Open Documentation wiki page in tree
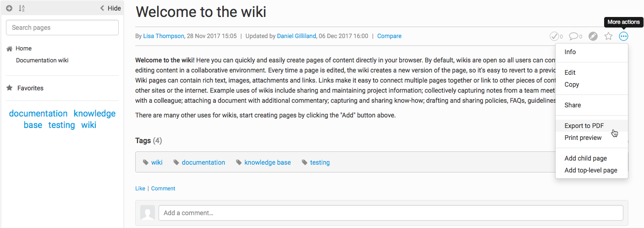Image resolution: width=644 pixels, height=228 pixels. (x=42, y=60)
